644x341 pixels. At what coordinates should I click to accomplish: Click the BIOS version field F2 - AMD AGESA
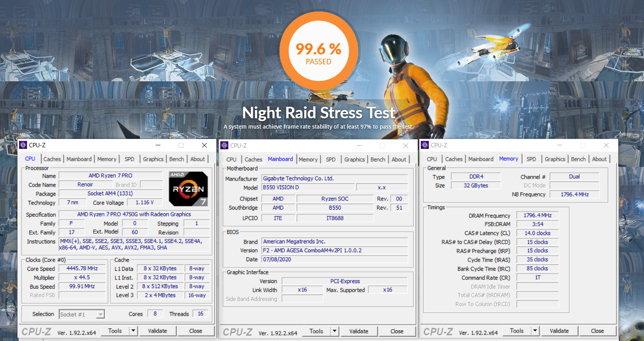(335, 250)
